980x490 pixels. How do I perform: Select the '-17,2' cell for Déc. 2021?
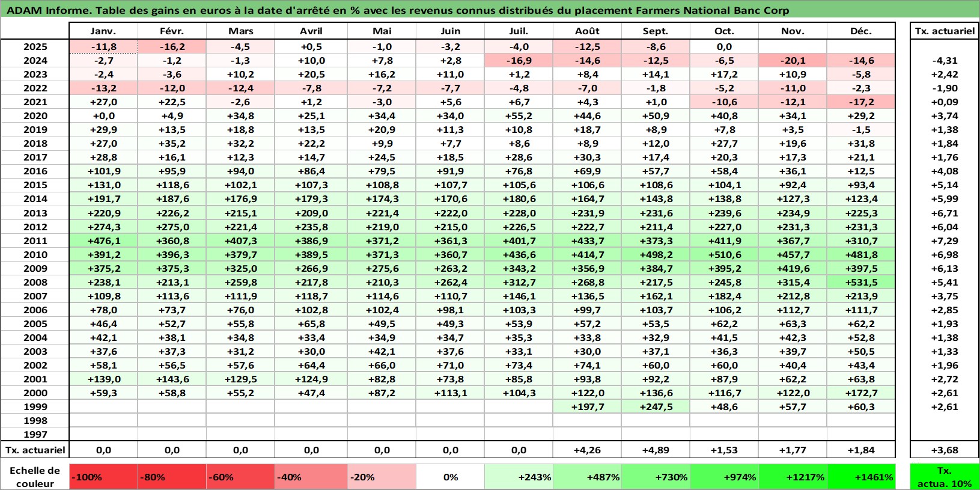(x=861, y=102)
